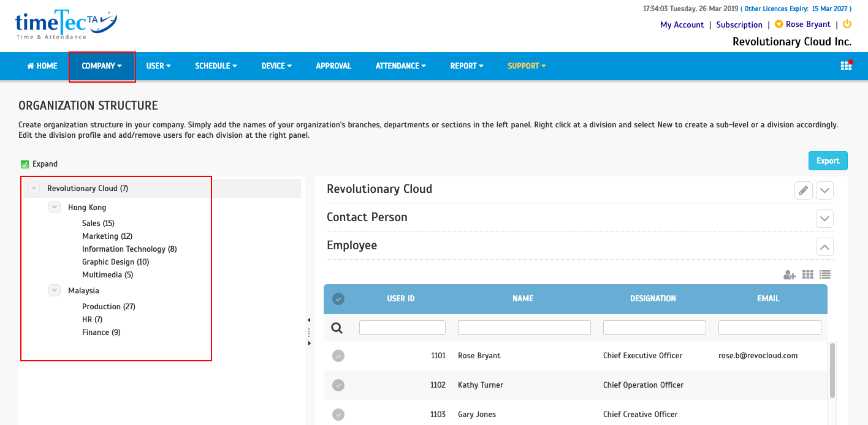The height and width of the screenshot is (425, 868).
Task: Collapse the Employee section
Action: [824, 247]
